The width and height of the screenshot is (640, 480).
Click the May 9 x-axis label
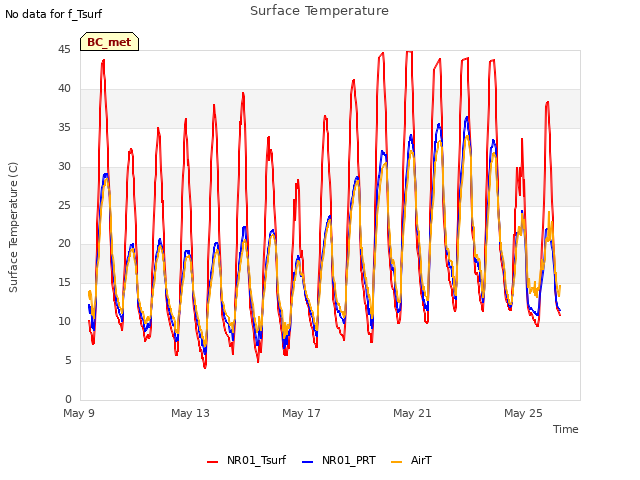[79, 413]
